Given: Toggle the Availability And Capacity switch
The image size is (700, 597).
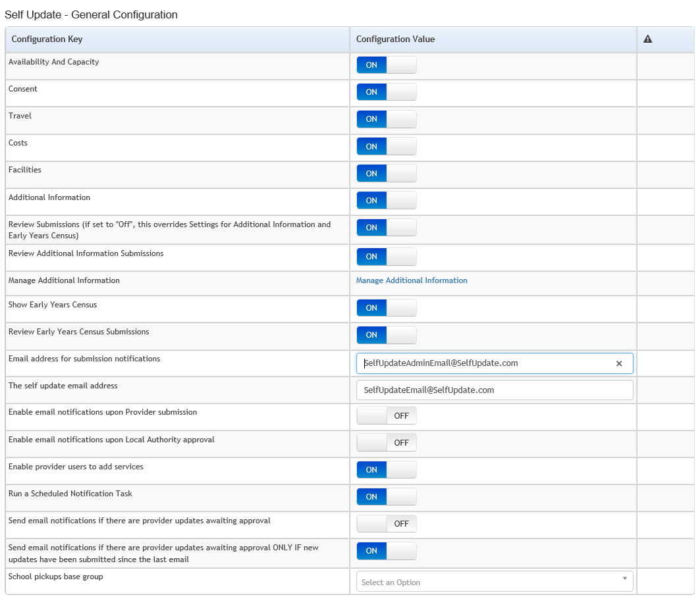Looking at the screenshot, I should [x=386, y=65].
